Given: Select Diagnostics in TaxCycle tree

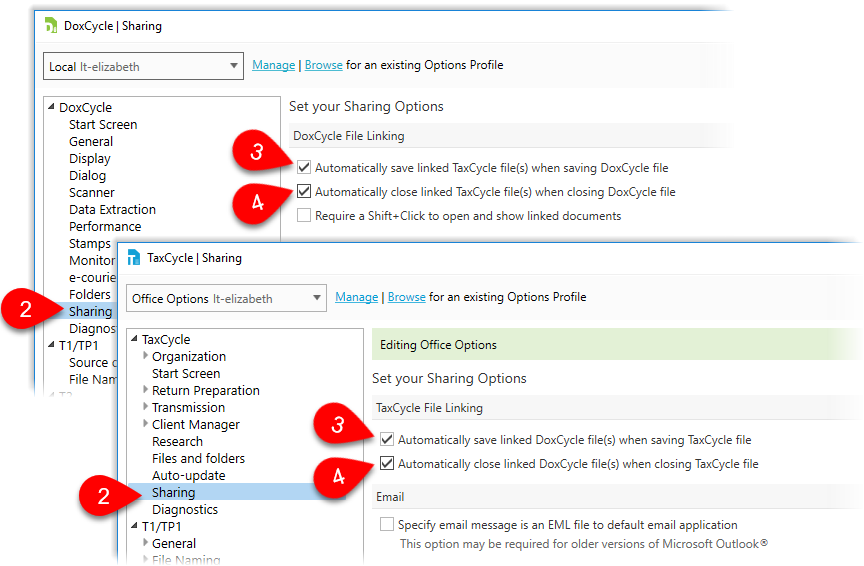Looking at the screenshot, I should coord(185,510).
